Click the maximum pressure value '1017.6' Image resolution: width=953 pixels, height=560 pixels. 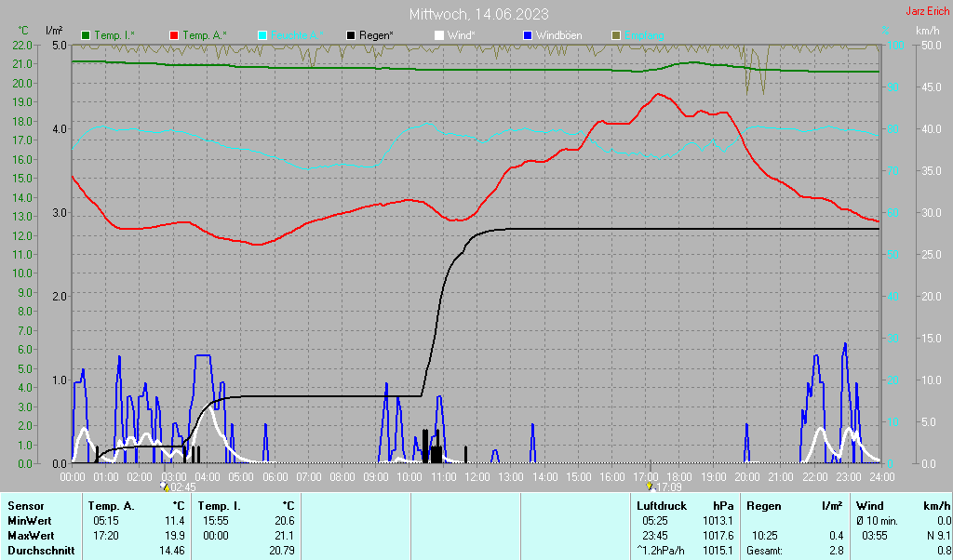click(718, 537)
